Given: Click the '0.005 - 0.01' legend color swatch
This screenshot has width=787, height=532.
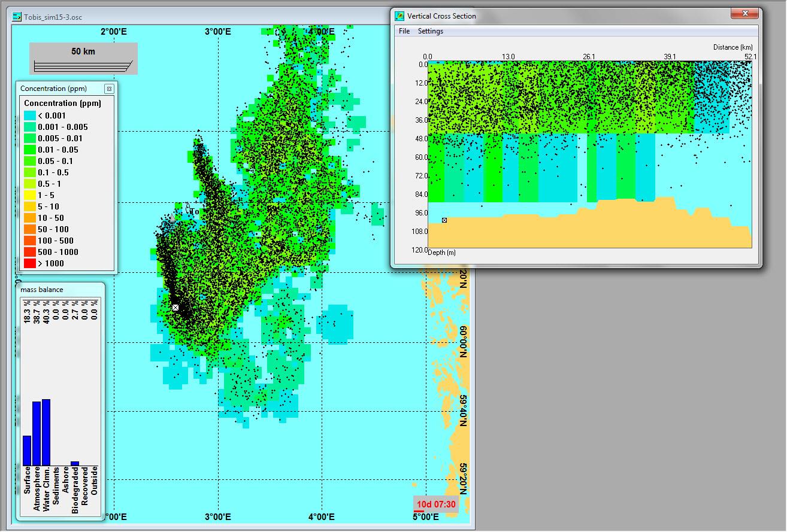Looking at the screenshot, I should (29, 138).
